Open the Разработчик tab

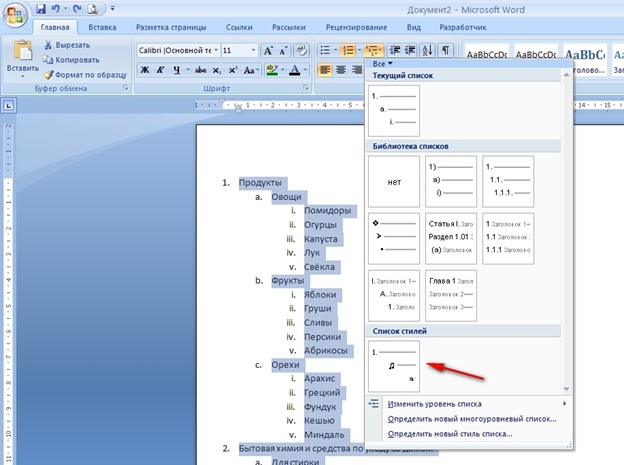(x=463, y=27)
